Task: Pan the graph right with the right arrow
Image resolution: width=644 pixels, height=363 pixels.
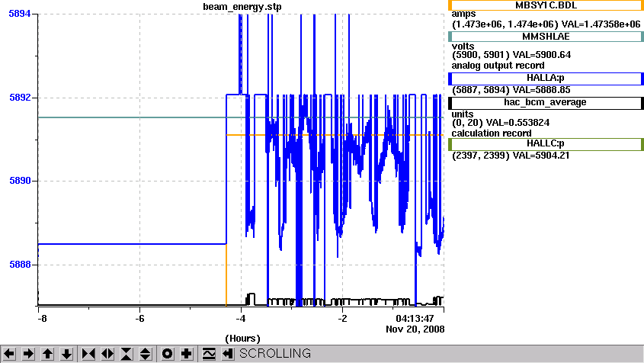Action: pyautogui.click(x=28, y=354)
